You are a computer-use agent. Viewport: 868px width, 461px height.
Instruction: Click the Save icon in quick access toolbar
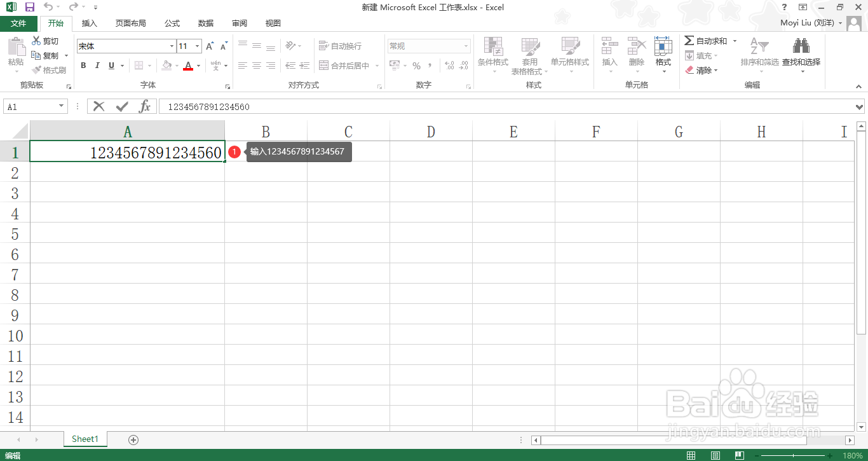(x=29, y=7)
